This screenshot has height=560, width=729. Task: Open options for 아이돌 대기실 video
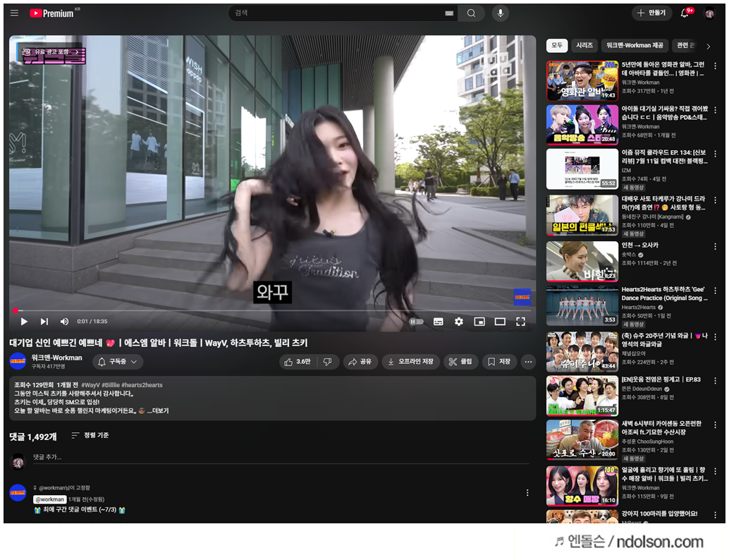coord(715,110)
